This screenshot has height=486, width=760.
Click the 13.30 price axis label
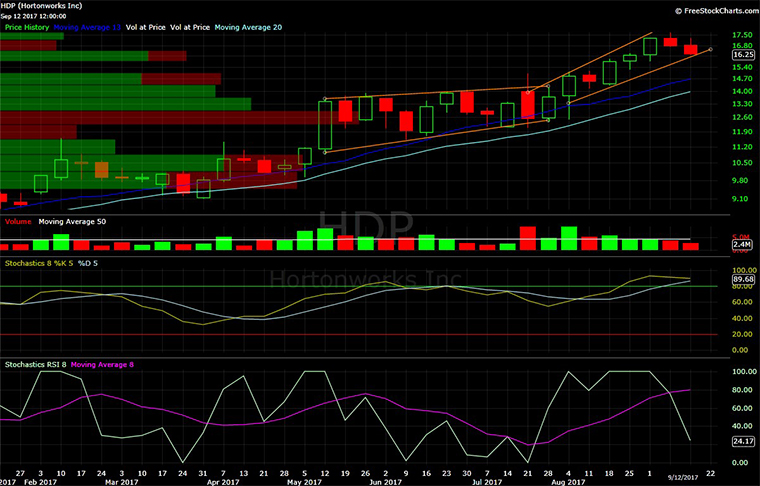[x=743, y=104]
